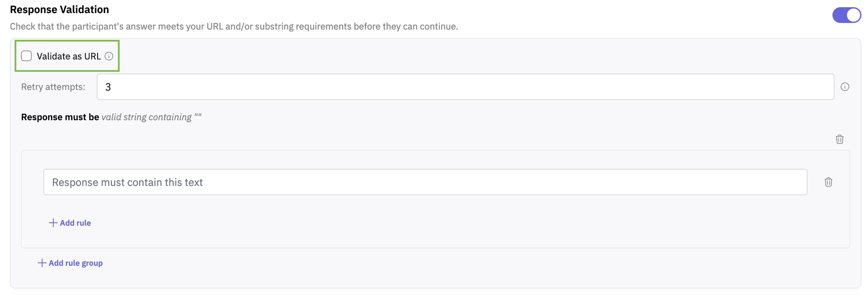Open info icon next to Validate as URL

[x=109, y=56]
